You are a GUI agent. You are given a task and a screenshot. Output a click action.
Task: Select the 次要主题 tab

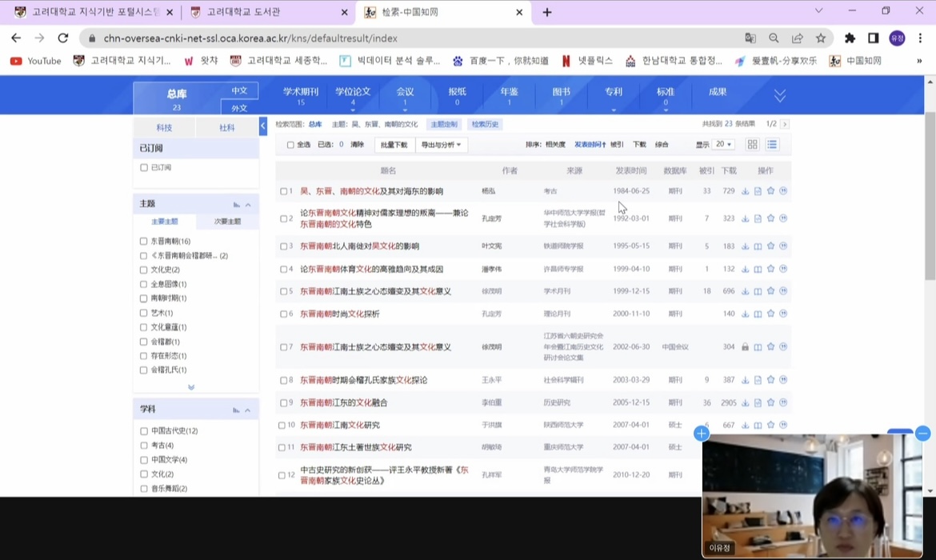[227, 222]
